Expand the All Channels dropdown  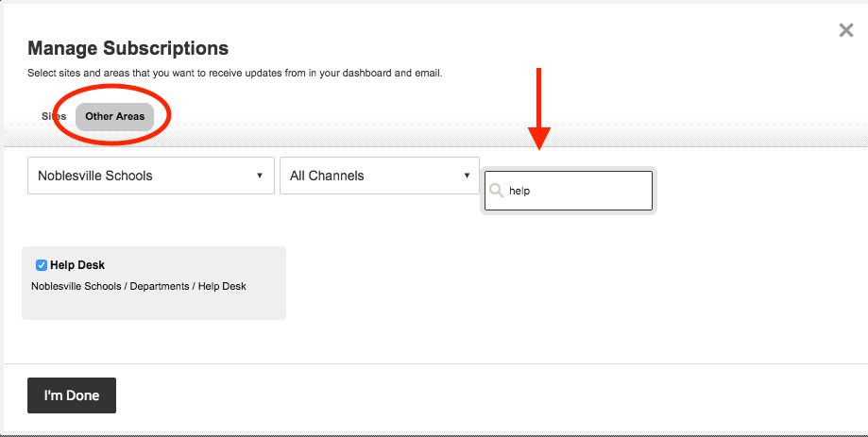click(379, 176)
